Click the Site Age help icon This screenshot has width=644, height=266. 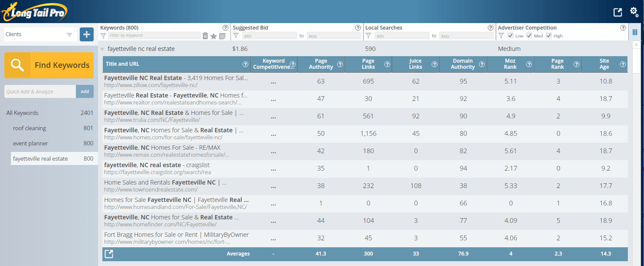[x=624, y=64]
